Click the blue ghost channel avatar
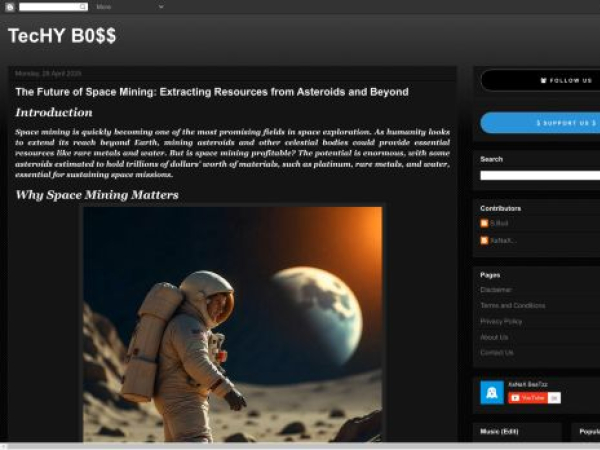This screenshot has height=450, width=600. (491, 392)
